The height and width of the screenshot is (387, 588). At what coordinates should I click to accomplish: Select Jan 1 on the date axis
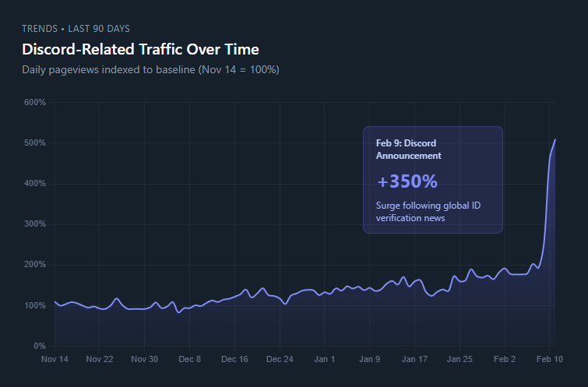[x=325, y=360]
